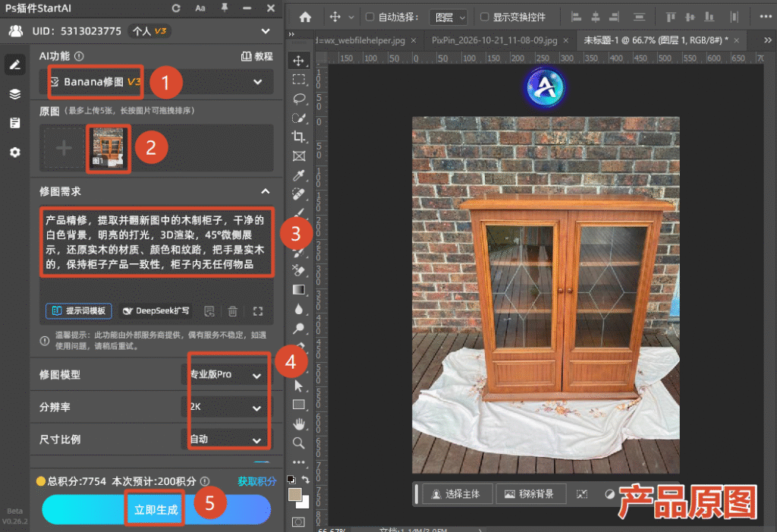Click 移除背景 in contextual bar
Screen dimensions: 777x532
[x=530, y=494]
